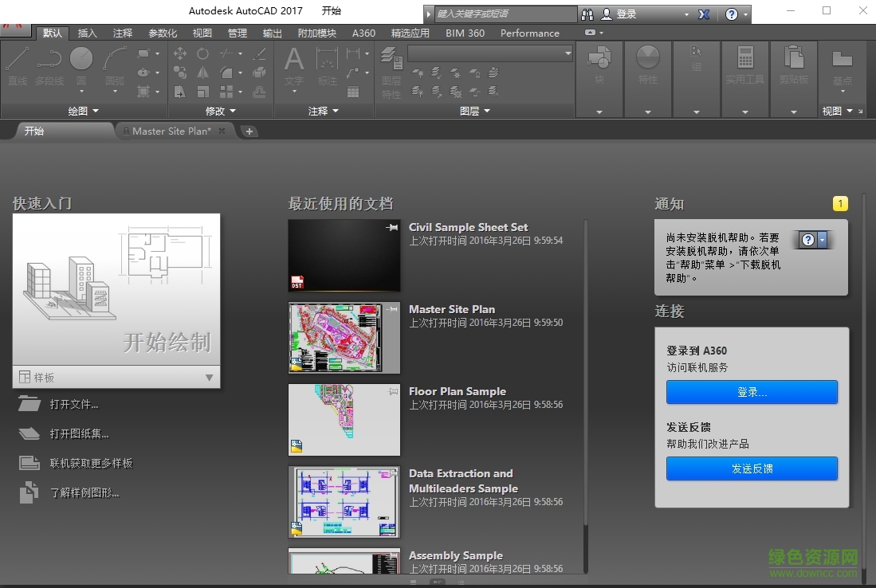Click the 打开文件... link
Image resolution: width=876 pixels, height=588 pixels.
(74, 405)
